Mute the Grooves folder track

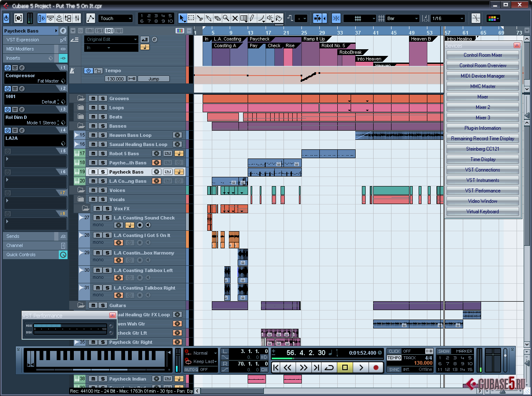[x=93, y=98]
